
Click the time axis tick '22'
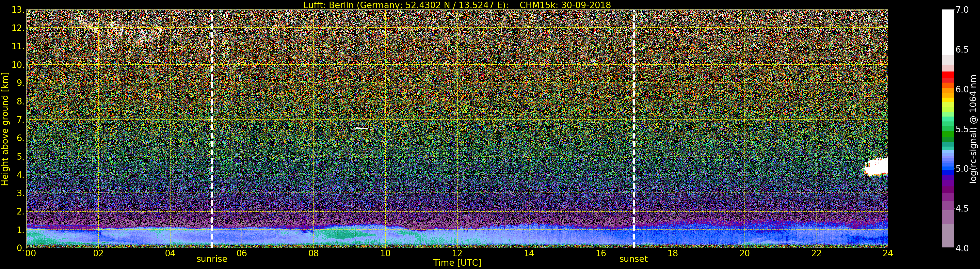coord(816,253)
